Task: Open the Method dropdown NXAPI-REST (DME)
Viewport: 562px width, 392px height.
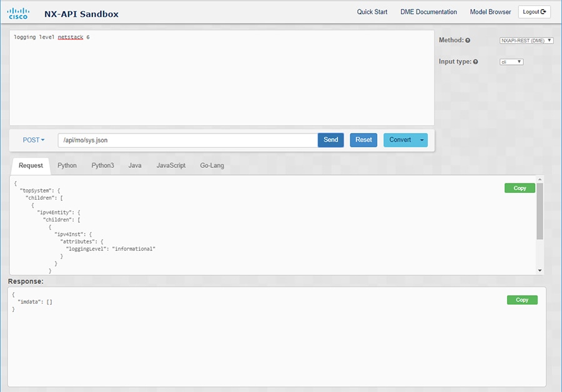Action: pyautogui.click(x=526, y=41)
